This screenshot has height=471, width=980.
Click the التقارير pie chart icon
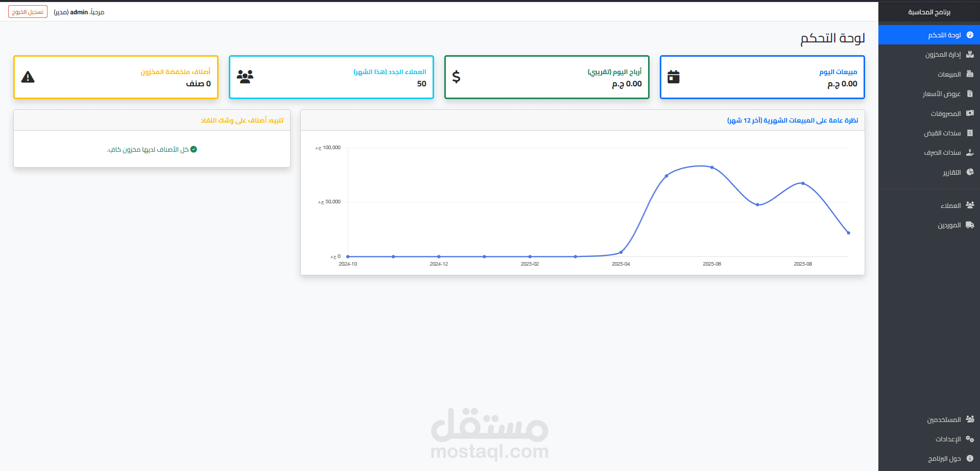tap(970, 172)
